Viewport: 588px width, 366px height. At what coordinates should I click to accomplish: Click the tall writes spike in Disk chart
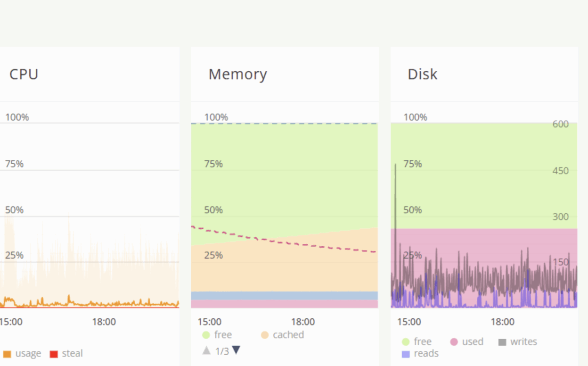tap(395, 189)
